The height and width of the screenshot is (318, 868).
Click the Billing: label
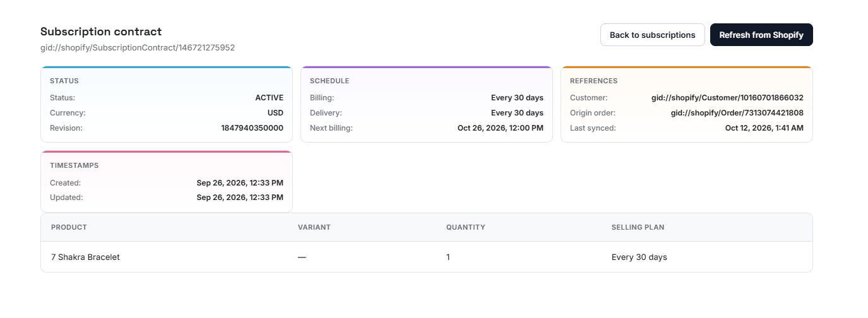click(x=322, y=98)
